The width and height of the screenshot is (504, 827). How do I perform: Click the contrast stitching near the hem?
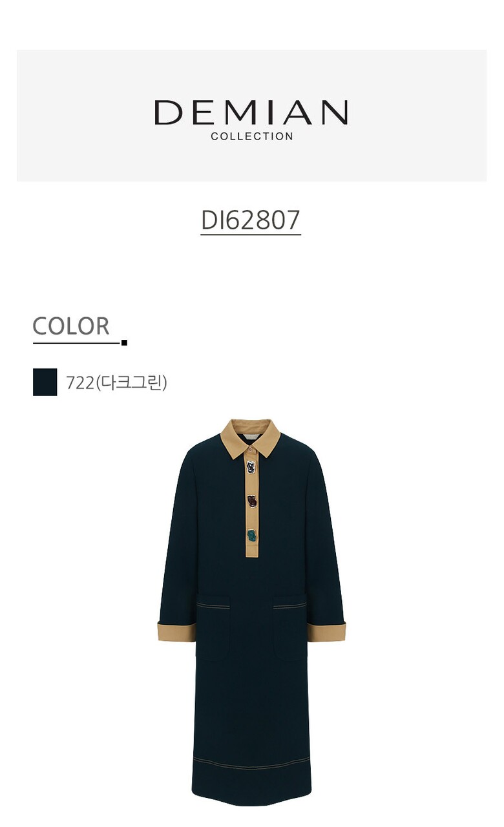click(251, 764)
